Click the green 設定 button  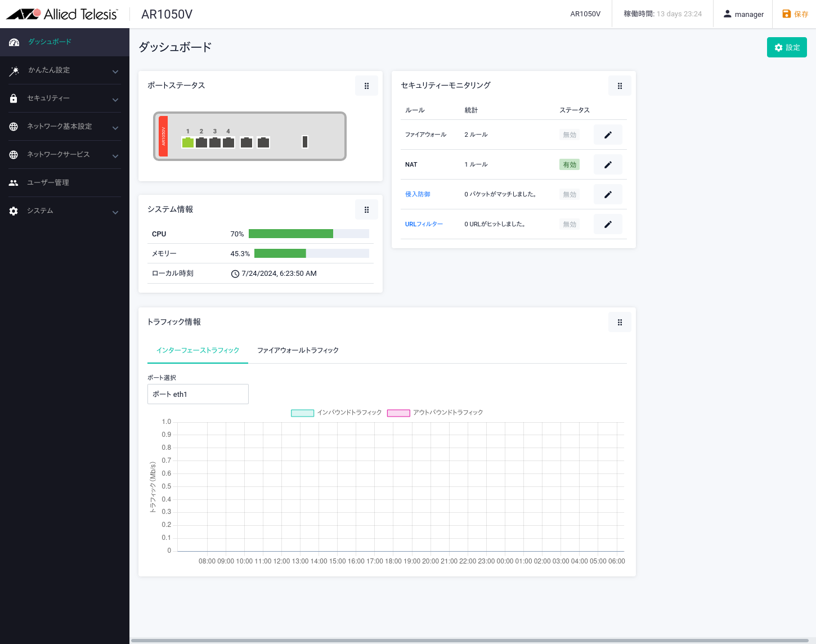[x=787, y=48]
